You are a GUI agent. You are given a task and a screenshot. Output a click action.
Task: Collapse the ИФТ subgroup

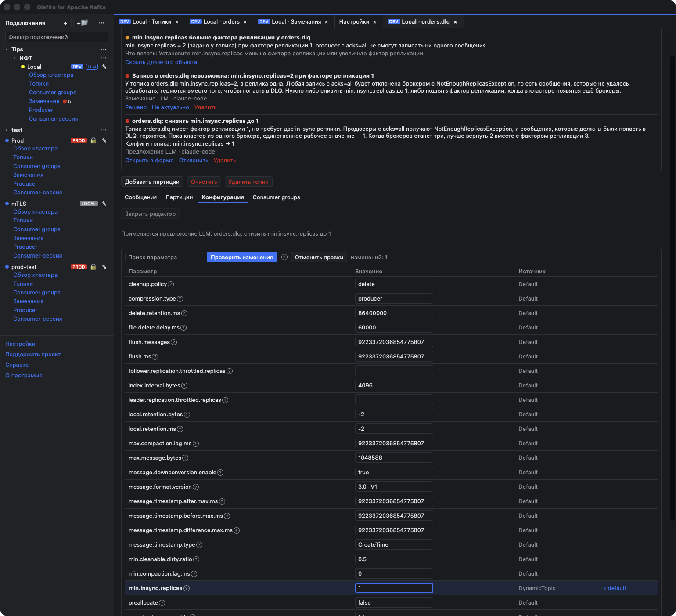coord(14,58)
